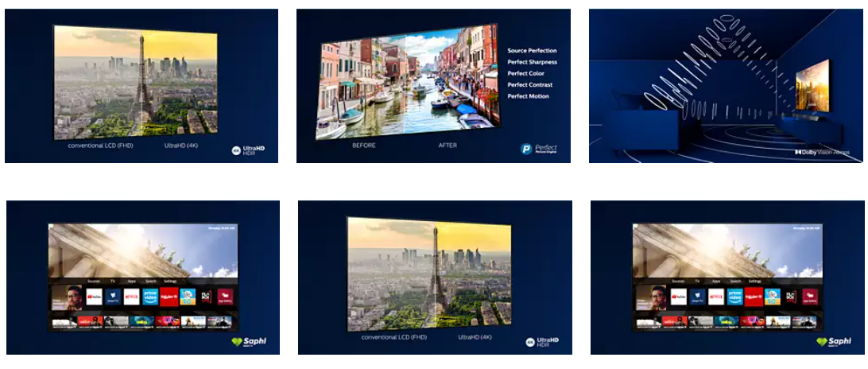Click the red Rakuten TV icon in bottom-right TV

pyautogui.click(x=754, y=298)
